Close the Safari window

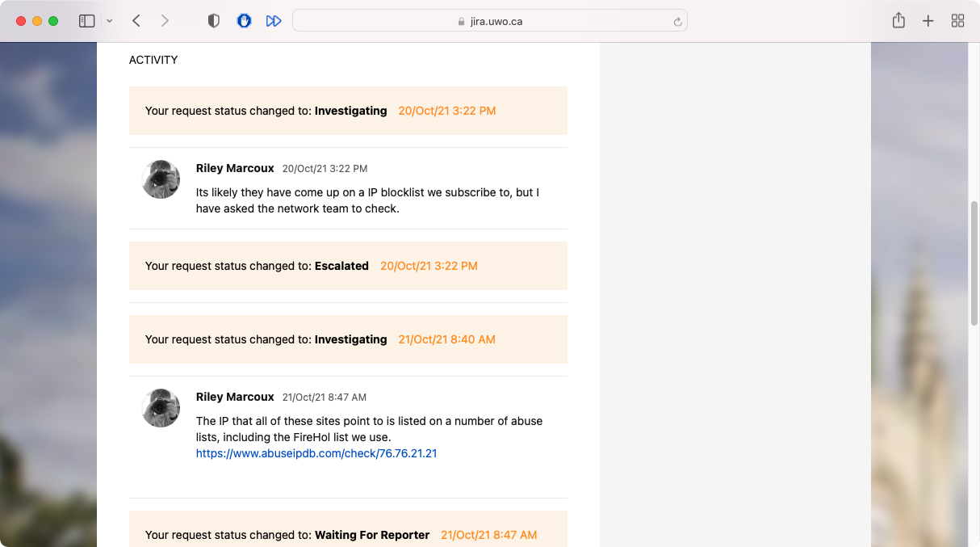tap(21, 21)
